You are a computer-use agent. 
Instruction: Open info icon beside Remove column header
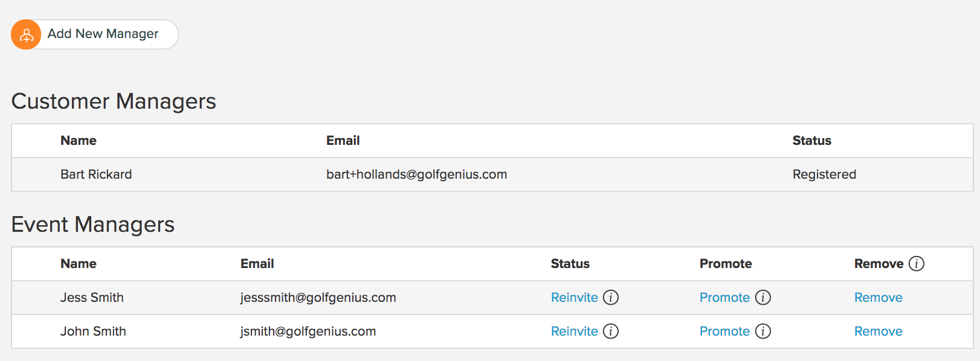(x=917, y=264)
